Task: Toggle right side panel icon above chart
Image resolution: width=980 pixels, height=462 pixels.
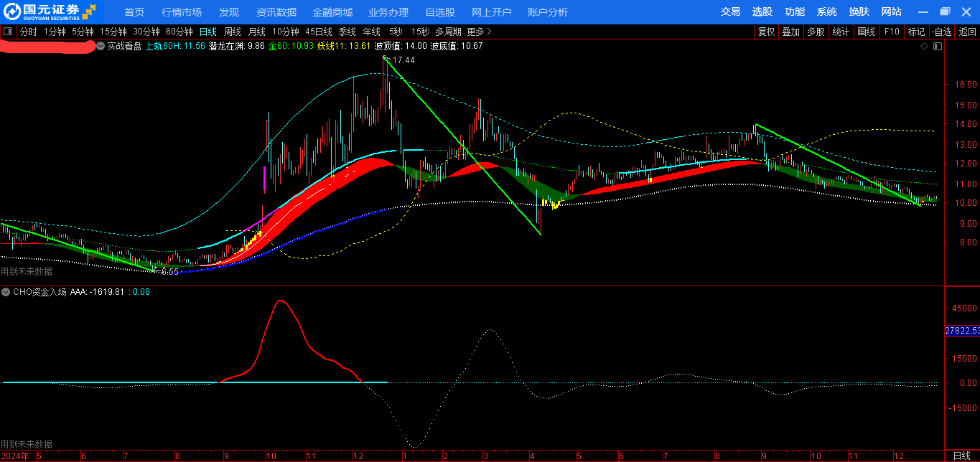Action: click(936, 46)
